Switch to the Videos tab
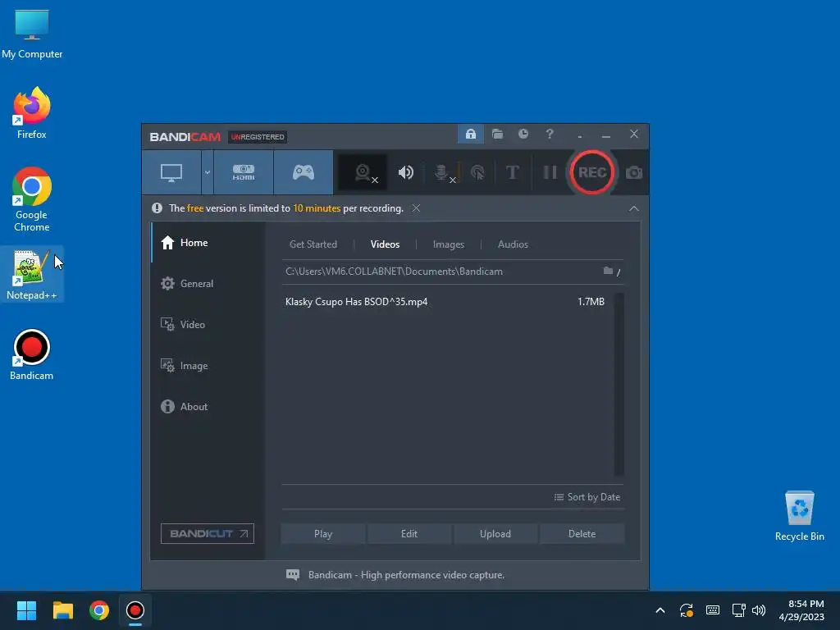 point(386,244)
